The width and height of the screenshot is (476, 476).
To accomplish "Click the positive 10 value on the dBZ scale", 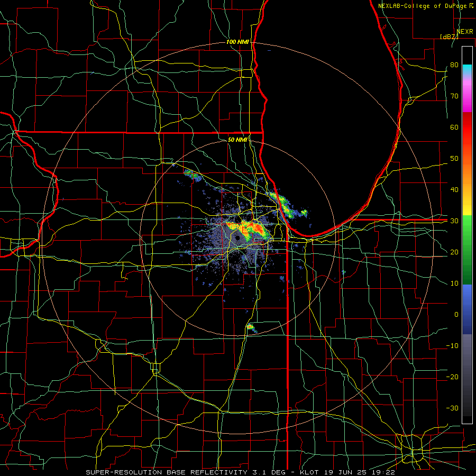I will (x=454, y=283).
